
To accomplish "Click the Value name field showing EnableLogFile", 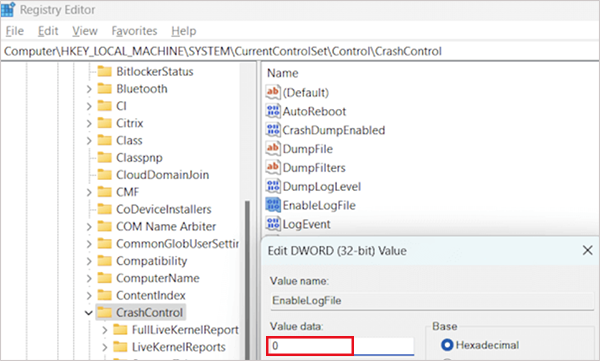I will pos(432,301).
